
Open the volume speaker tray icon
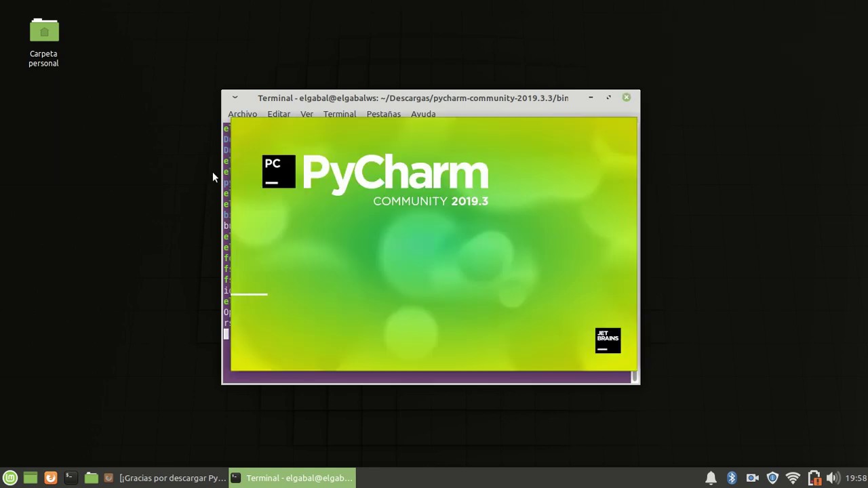(x=833, y=478)
